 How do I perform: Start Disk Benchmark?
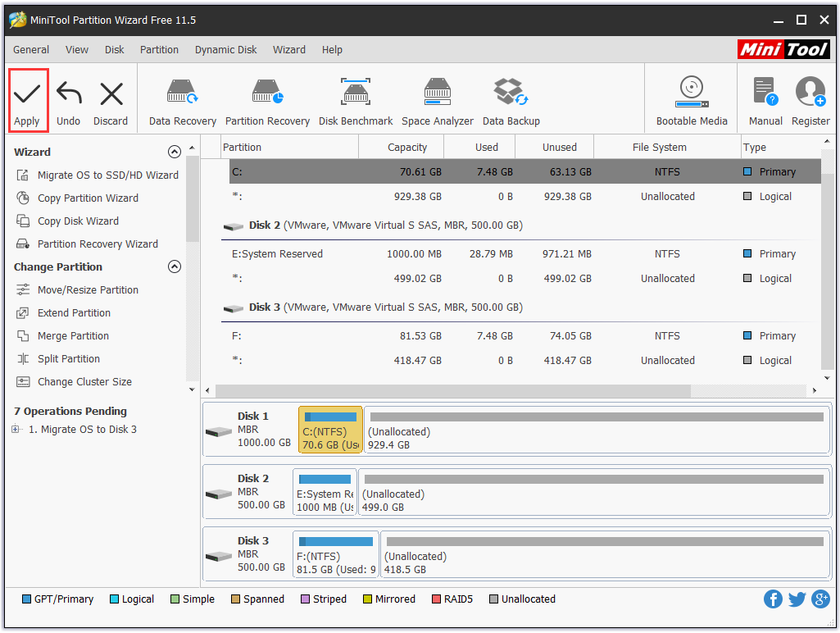pos(356,102)
